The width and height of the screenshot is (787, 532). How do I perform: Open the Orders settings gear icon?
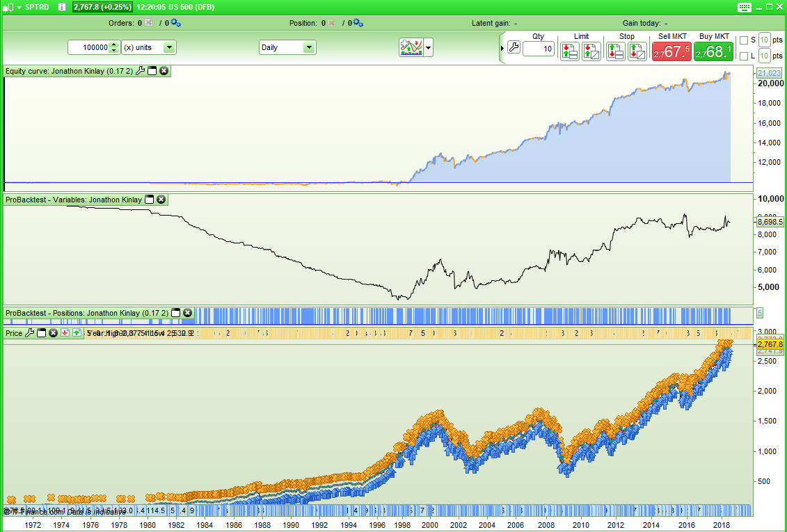pyautogui.click(x=175, y=22)
